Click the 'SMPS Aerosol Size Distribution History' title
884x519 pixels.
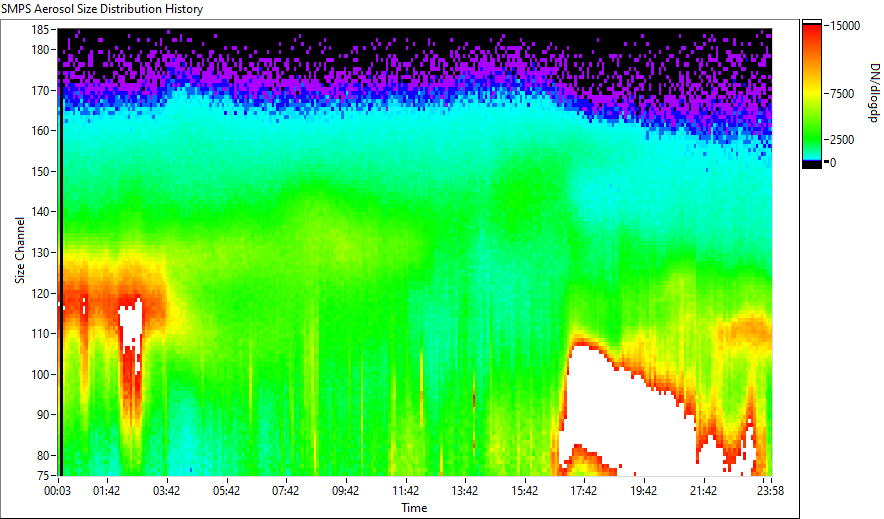click(x=102, y=9)
